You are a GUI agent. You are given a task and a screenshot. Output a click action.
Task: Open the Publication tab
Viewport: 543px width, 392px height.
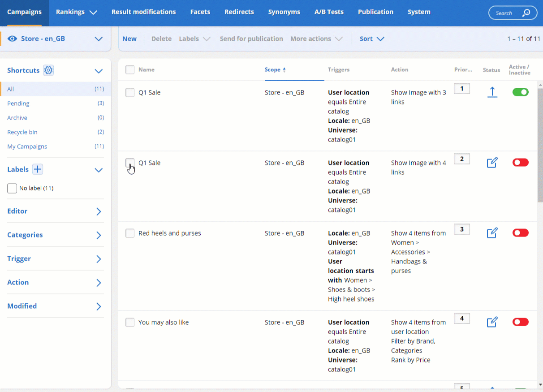(375, 12)
